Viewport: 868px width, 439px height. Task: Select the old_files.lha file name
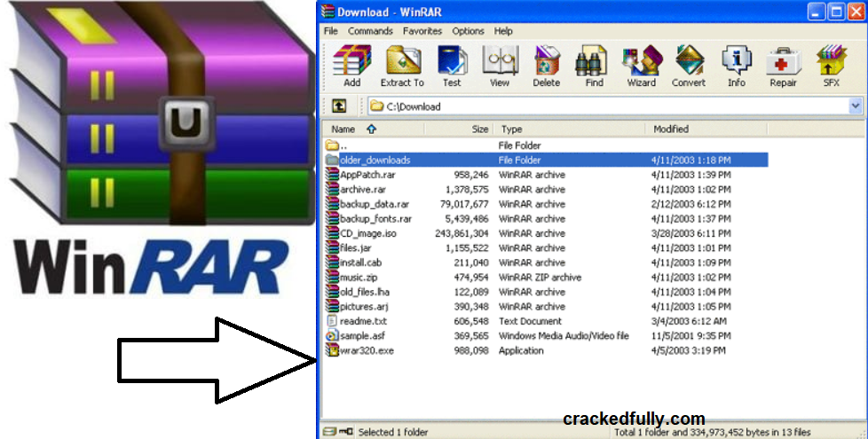click(365, 292)
